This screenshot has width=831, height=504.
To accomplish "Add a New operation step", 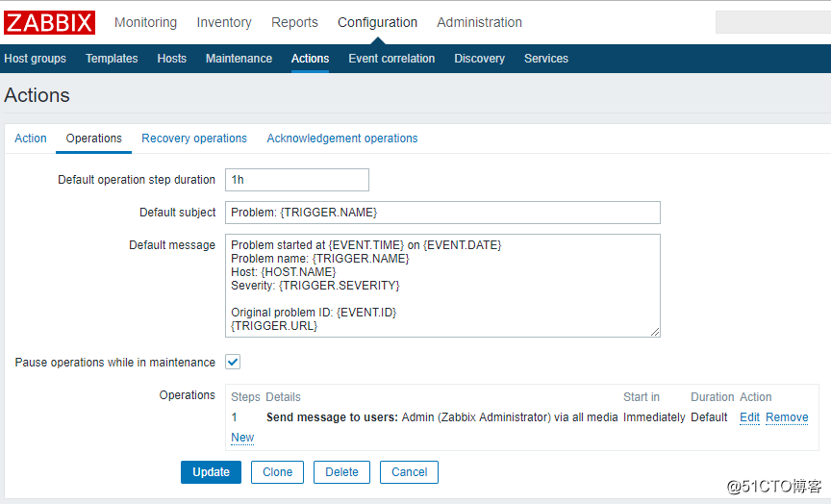I will click(242, 438).
